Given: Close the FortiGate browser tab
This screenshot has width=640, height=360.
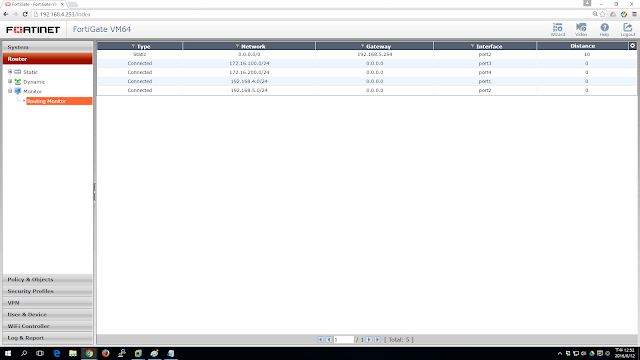Looking at the screenshot, I should (x=62, y=4).
